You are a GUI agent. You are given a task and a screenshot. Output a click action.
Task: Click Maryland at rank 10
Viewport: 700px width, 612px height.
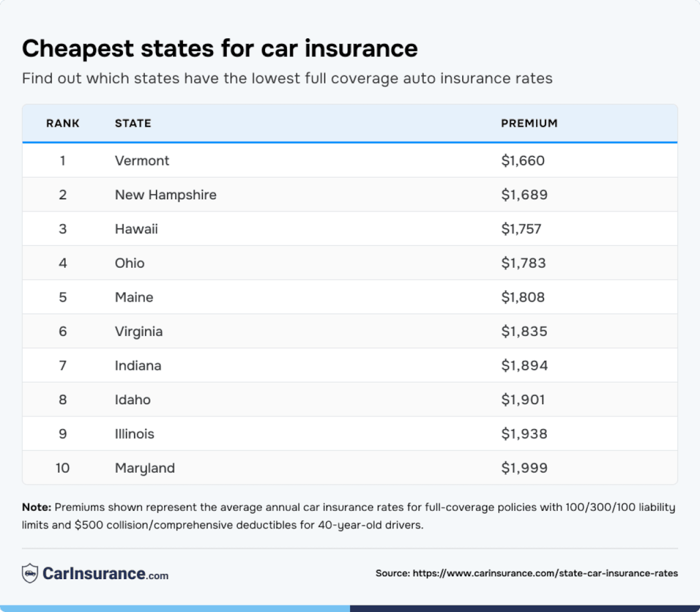point(145,468)
